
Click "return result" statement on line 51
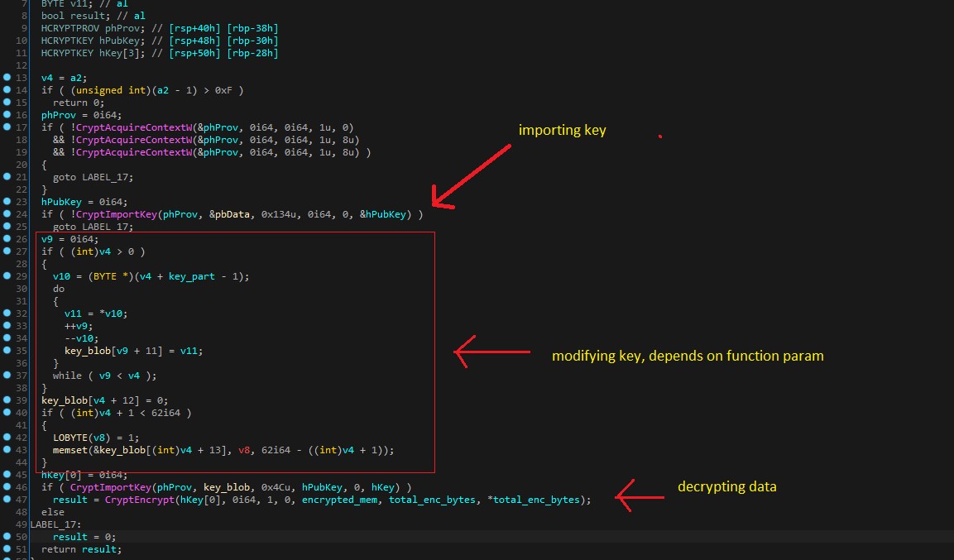[x=80, y=549]
